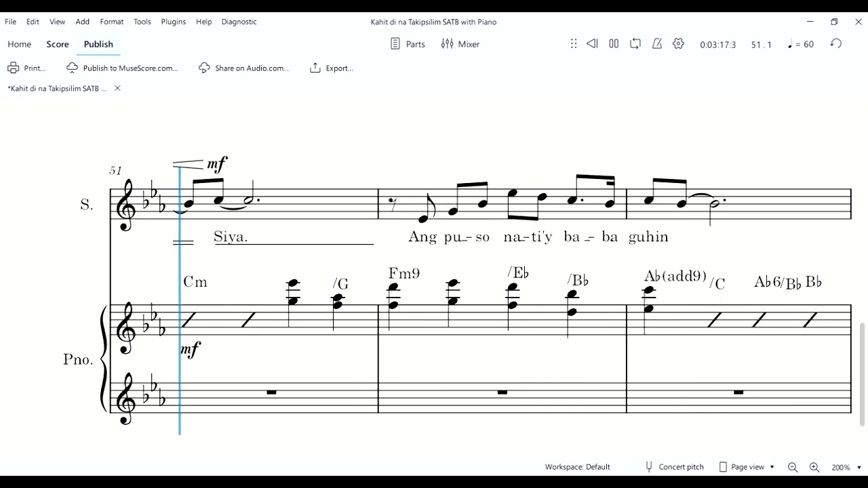The width and height of the screenshot is (868, 488).
Task: Select the Ab(add9) chord symbol
Action: click(675, 277)
